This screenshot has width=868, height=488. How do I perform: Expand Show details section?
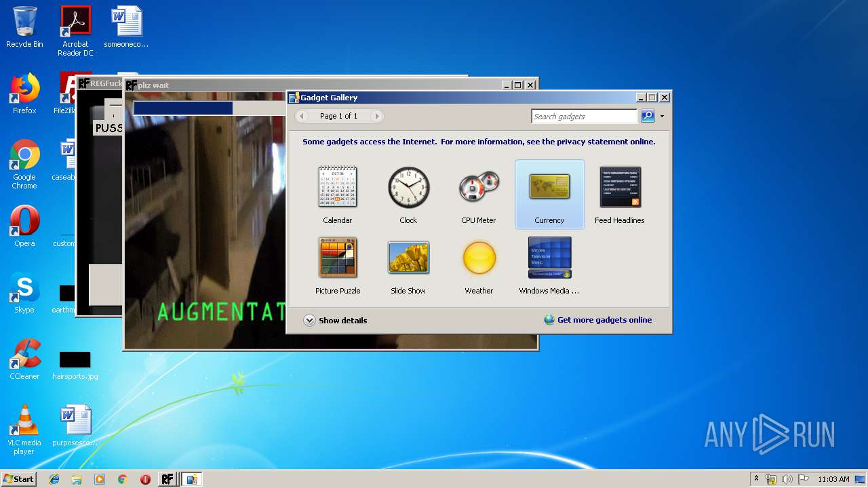coord(335,320)
